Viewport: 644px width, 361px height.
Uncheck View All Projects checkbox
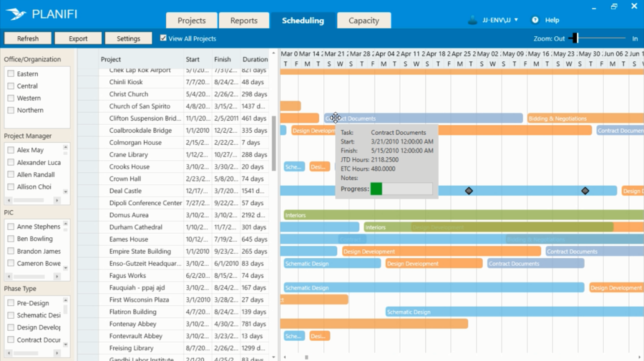click(163, 38)
